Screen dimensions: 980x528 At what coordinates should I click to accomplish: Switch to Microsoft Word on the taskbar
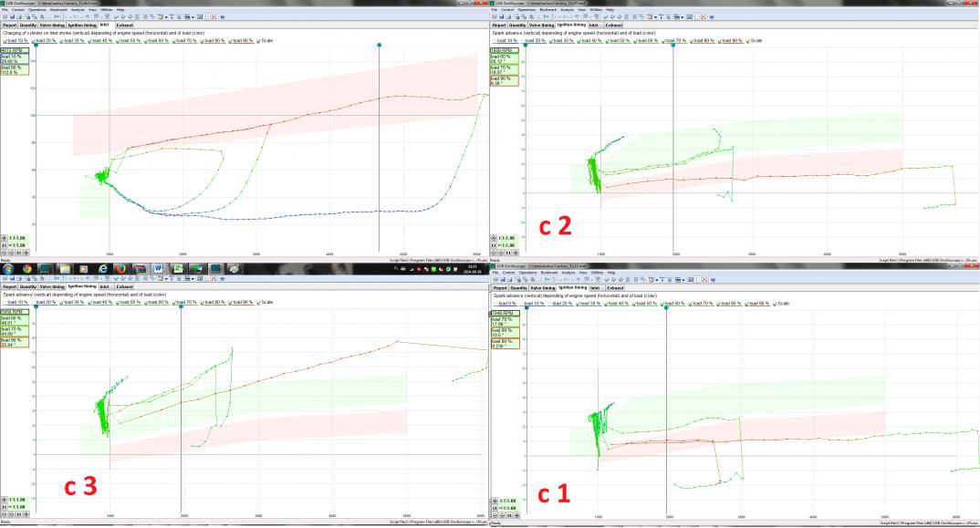(x=158, y=269)
